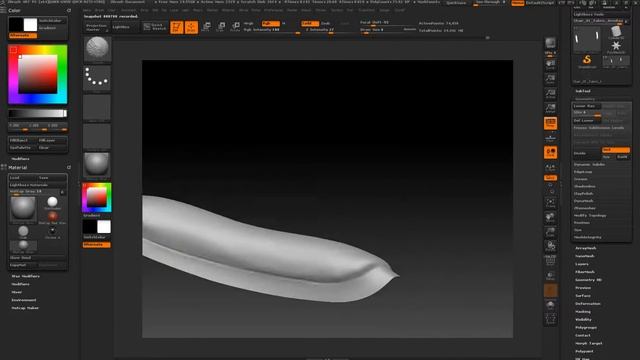This screenshot has width=640, height=360.
Task: Toggle Menus button in title bar
Action: (x=518, y=3)
